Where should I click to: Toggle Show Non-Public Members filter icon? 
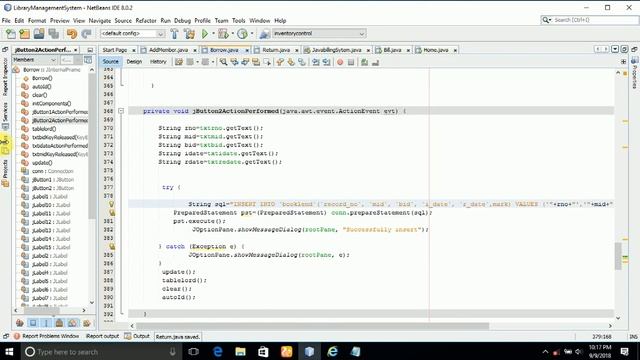click(x=59, y=323)
